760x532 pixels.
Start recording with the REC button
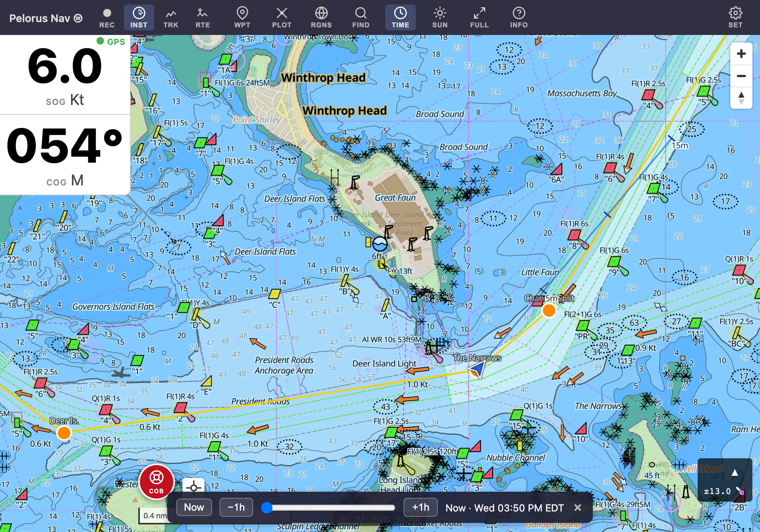(x=107, y=18)
